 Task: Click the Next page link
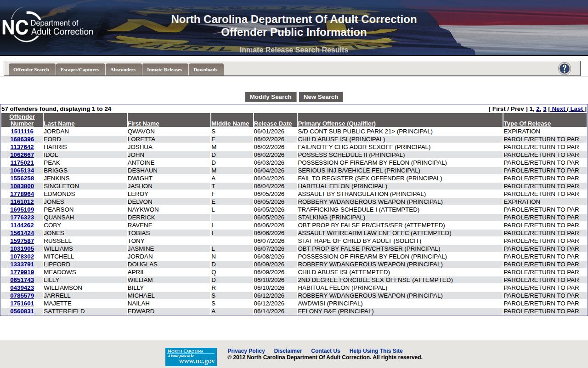pos(558,109)
